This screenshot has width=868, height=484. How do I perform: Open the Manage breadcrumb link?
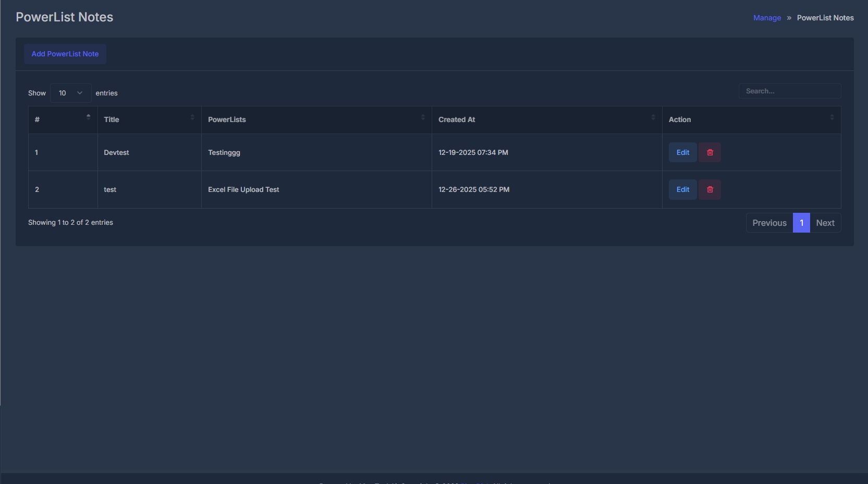coord(767,18)
